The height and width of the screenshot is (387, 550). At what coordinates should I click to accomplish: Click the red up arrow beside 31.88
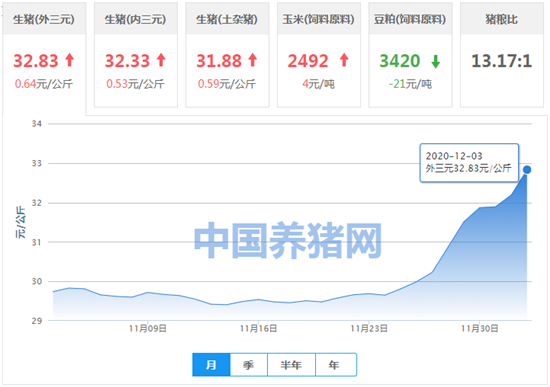(x=253, y=60)
